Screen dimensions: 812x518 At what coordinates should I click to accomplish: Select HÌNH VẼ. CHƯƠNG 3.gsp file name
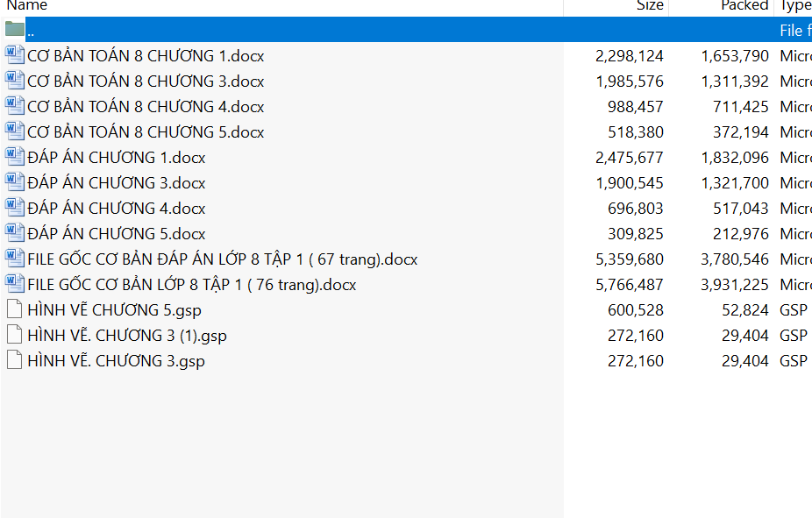coord(116,361)
